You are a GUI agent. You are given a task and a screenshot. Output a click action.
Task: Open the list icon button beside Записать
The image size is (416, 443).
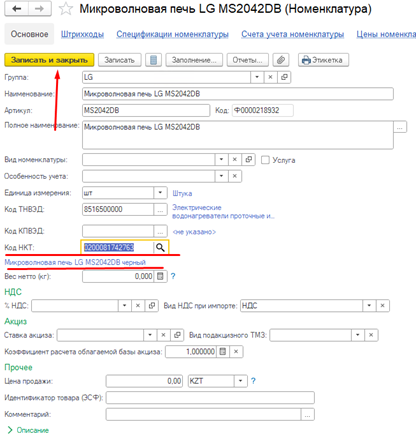(153, 60)
